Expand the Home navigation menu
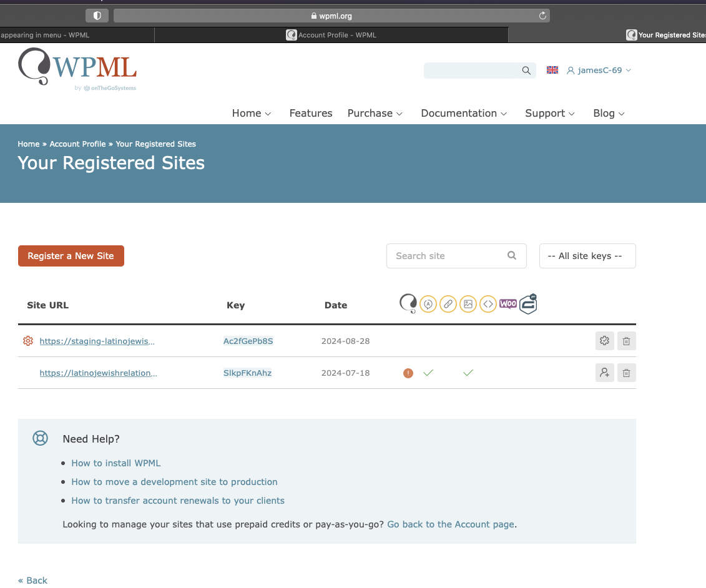706x588 pixels. pyautogui.click(x=251, y=113)
